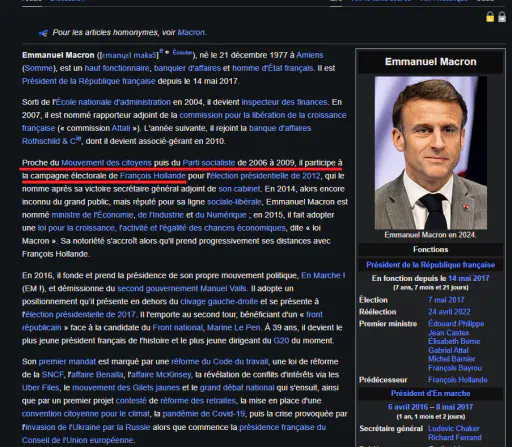Open predecessor 'François Hollande' in infobox

coord(458,380)
